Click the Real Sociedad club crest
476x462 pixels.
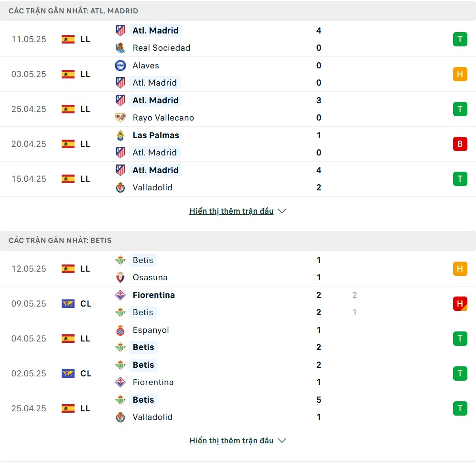(x=120, y=48)
